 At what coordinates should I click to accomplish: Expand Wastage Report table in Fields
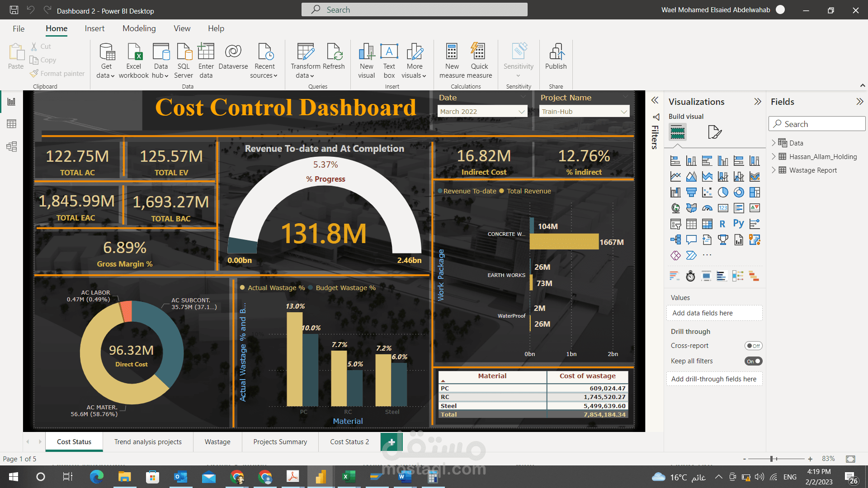click(774, 170)
